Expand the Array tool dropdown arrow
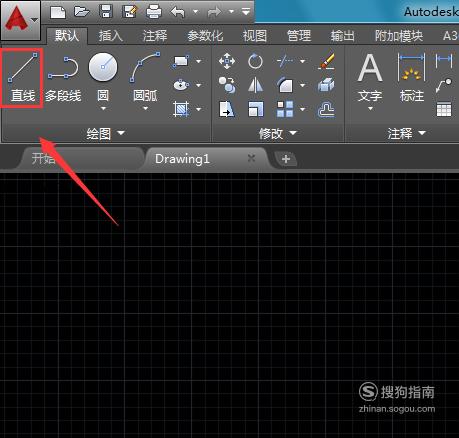 click(x=302, y=109)
